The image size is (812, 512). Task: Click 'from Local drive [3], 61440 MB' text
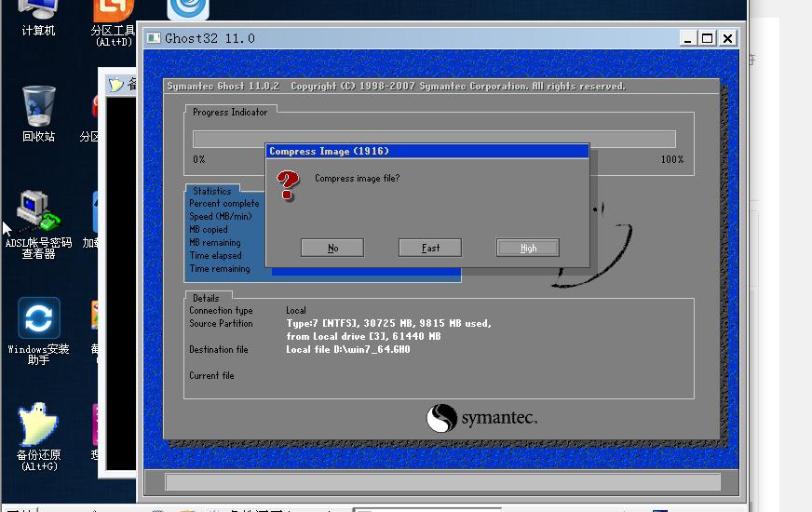point(363,336)
